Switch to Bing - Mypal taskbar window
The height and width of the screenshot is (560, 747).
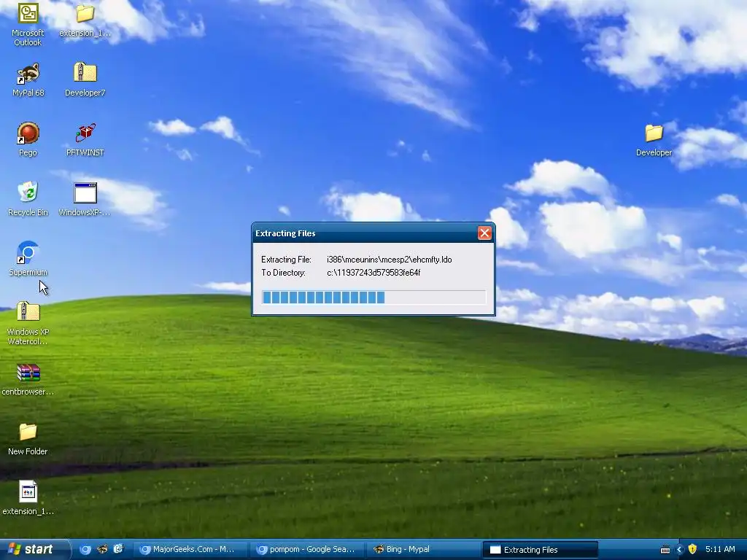[423, 550]
